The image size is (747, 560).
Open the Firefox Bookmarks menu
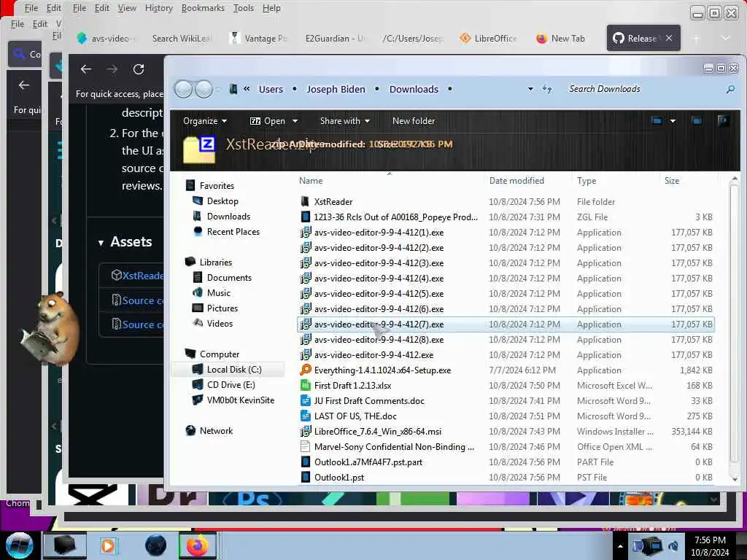click(x=203, y=8)
